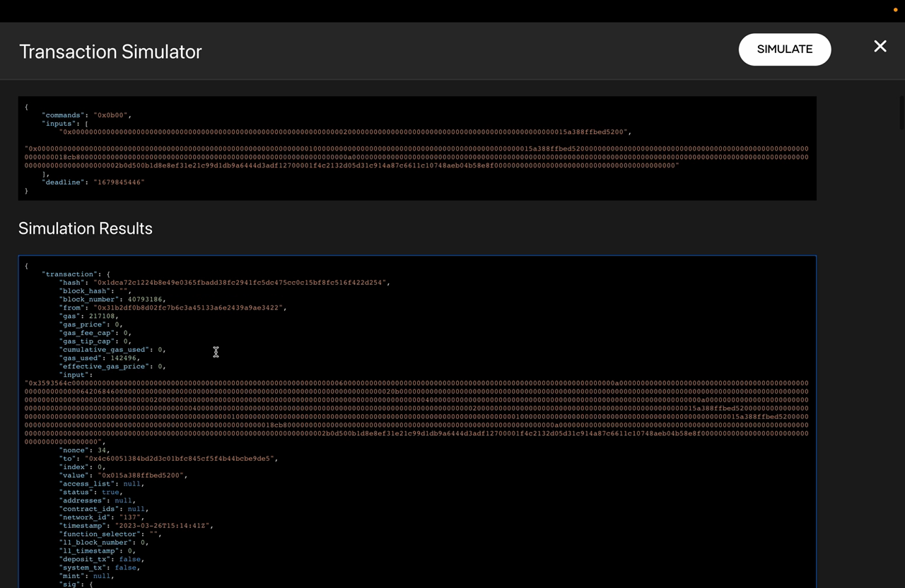
Task: Click the deadline value 1679845446
Action: [x=119, y=182]
